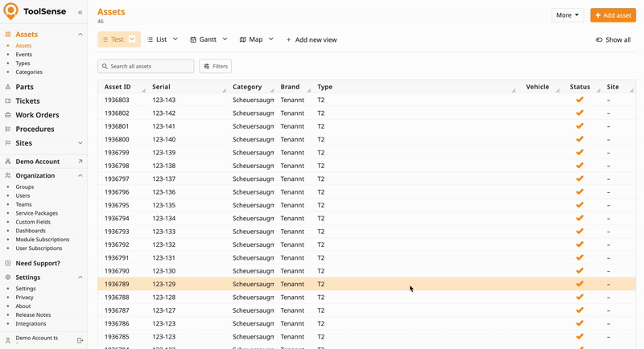
Task: Click the Settings gear icon in sidebar
Action: point(8,277)
